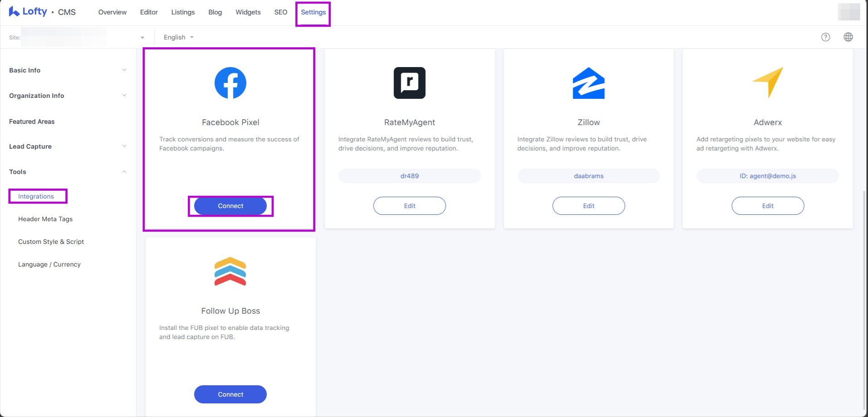Connect the Facebook Pixel integration
The image size is (868, 417).
click(x=230, y=206)
